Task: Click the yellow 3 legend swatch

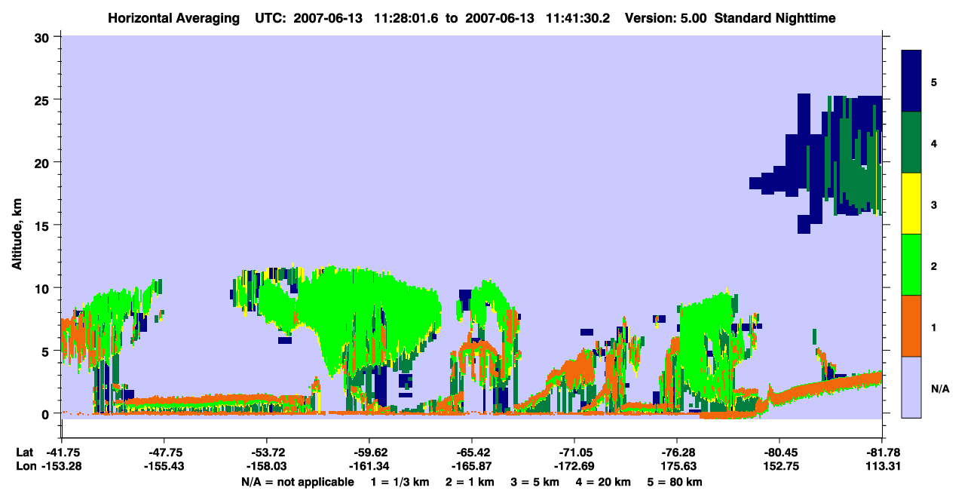Action: [911, 204]
